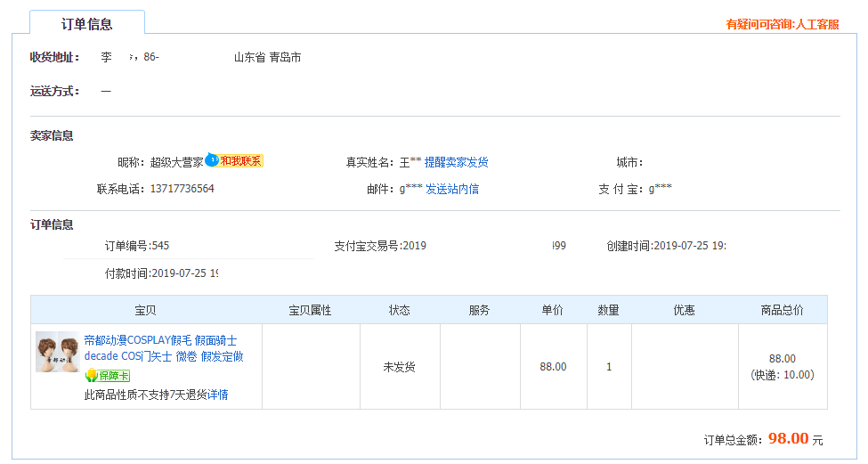Click the seller nickname 超级大营家
868x464 pixels.
tap(176, 162)
